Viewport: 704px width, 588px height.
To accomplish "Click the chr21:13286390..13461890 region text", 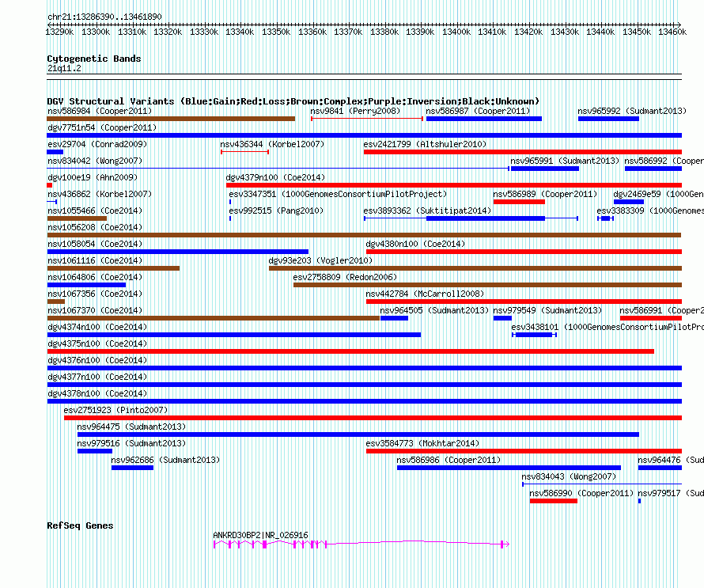I will click(104, 17).
